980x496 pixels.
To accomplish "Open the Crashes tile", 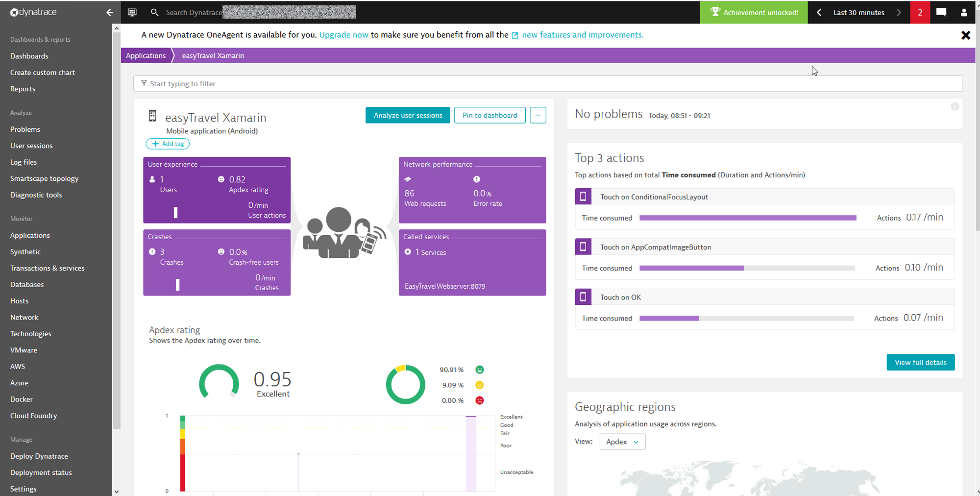I will (217, 262).
